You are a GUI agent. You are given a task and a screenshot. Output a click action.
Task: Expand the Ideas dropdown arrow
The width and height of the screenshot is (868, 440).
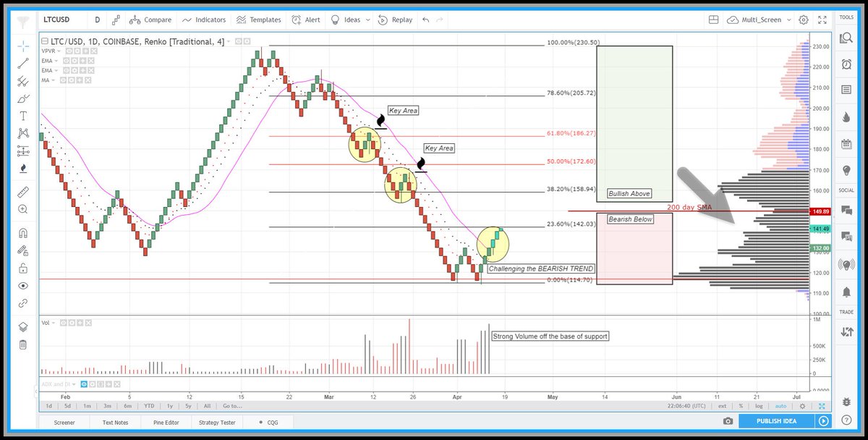[x=370, y=20]
